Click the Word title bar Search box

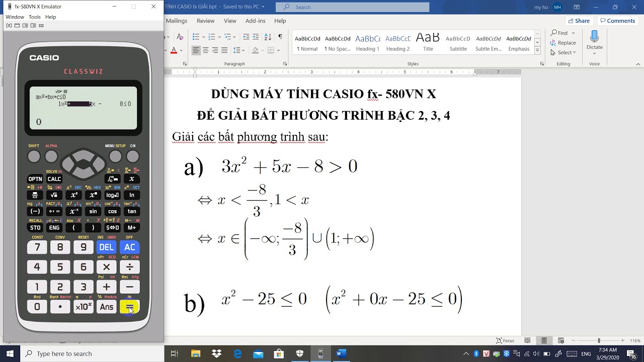pyautogui.click(x=353, y=7)
